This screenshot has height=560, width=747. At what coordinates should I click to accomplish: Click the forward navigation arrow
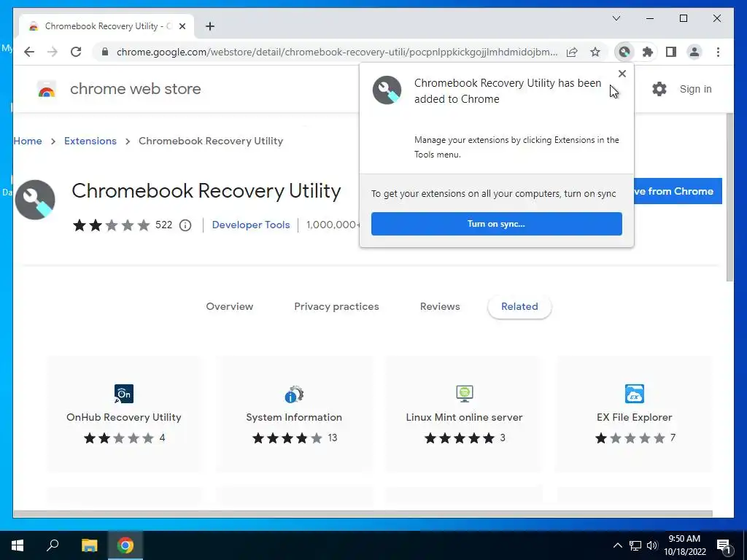tap(53, 52)
